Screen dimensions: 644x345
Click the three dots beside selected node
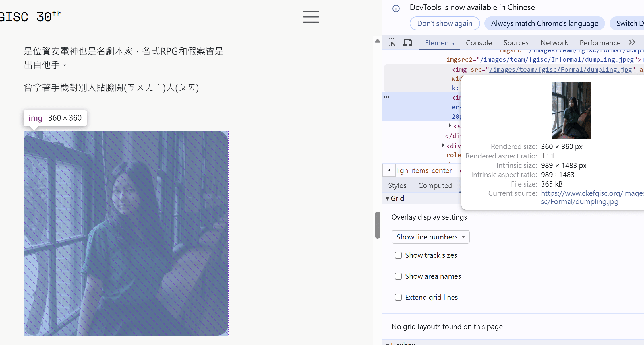[x=386, y=97]
